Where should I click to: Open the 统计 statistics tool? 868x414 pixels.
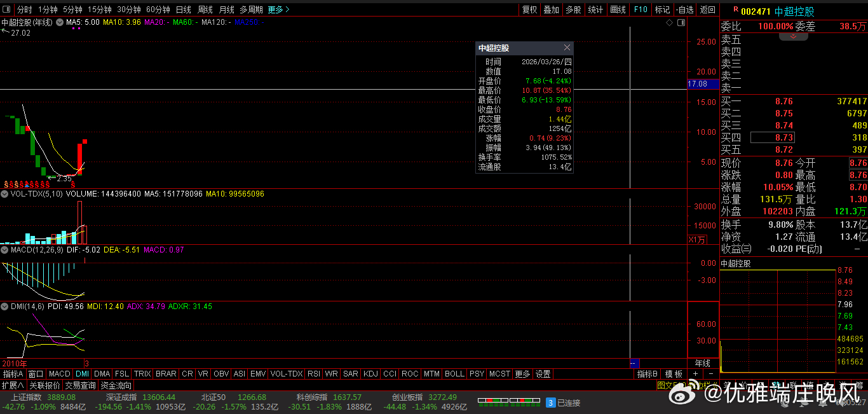(x=595, y=10)
